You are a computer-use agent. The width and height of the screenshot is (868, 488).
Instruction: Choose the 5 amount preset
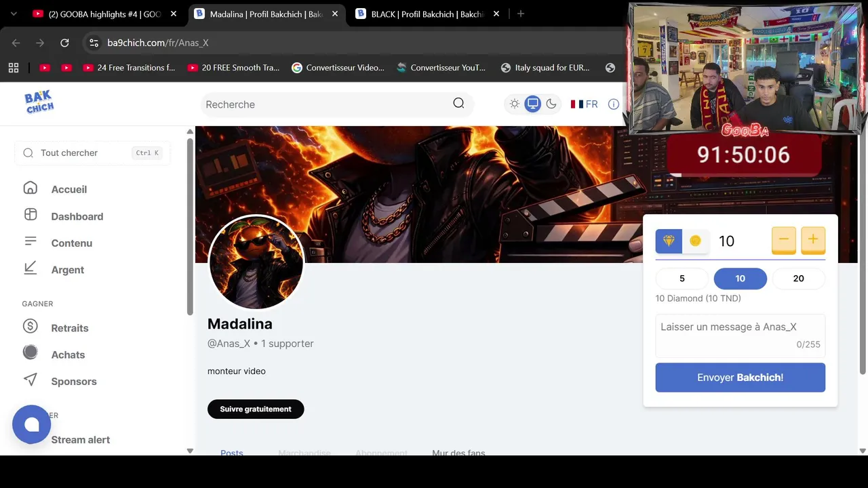tap(682, 279)
